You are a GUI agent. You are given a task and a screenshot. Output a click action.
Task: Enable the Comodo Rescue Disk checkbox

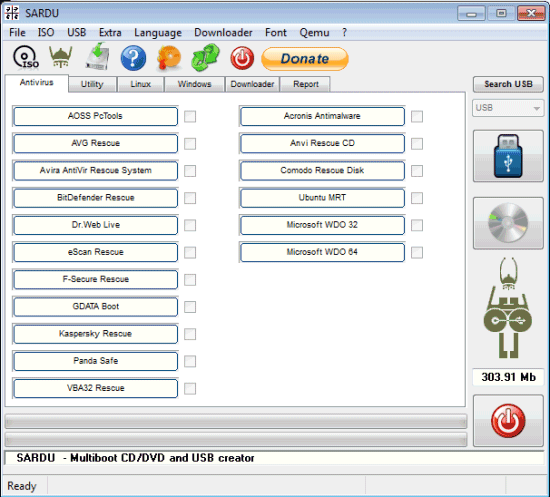click(x=417, y=171)
